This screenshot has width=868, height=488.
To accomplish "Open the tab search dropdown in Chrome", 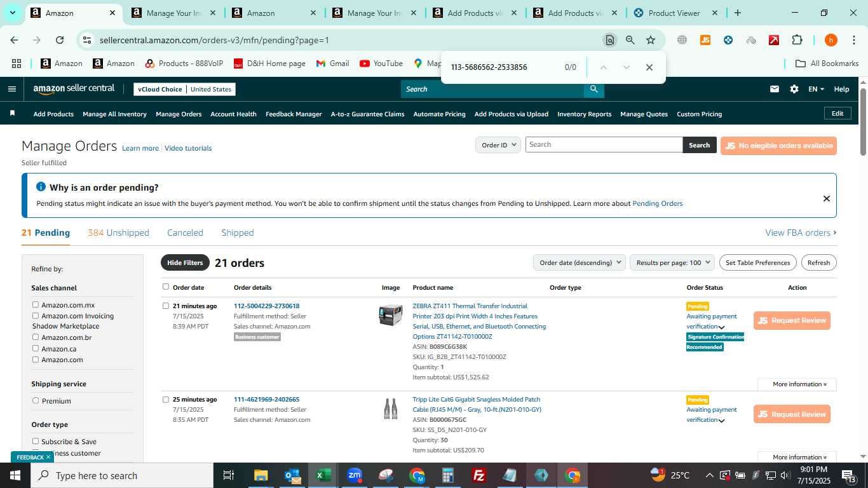I will pos(12,13).
